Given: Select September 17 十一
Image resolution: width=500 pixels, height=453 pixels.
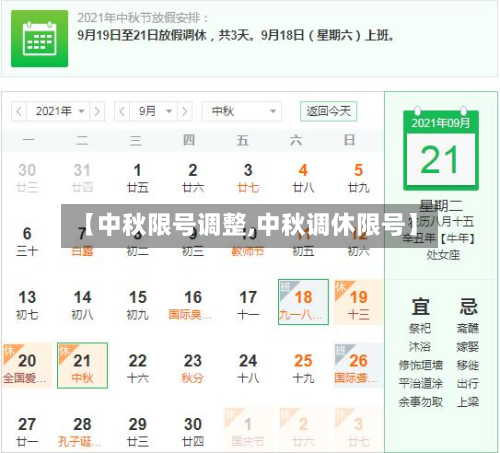Looking at the screenshot, I should point(248,305).
